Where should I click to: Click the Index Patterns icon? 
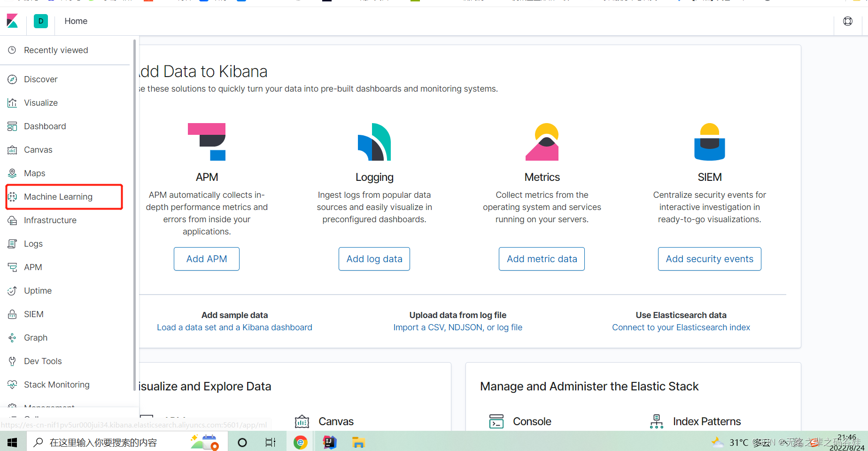pyautogui.click(x=657, y=421)
